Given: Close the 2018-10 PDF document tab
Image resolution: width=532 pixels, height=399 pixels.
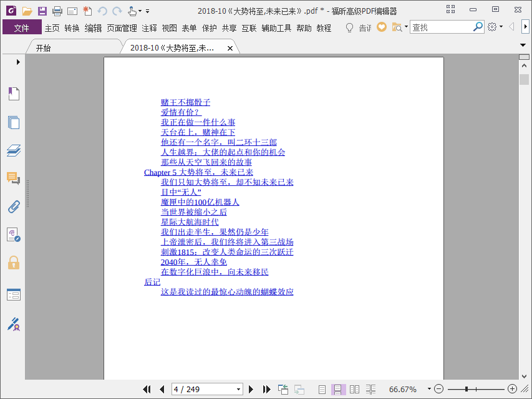Looking at the screenshot, I should 230,48.
